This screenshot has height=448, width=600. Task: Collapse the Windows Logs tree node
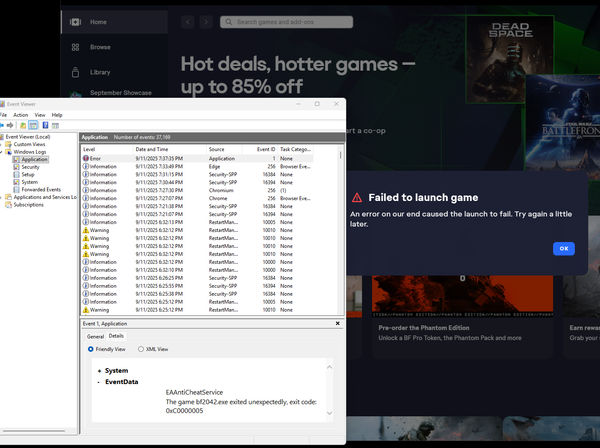click(x=1, y=152)
